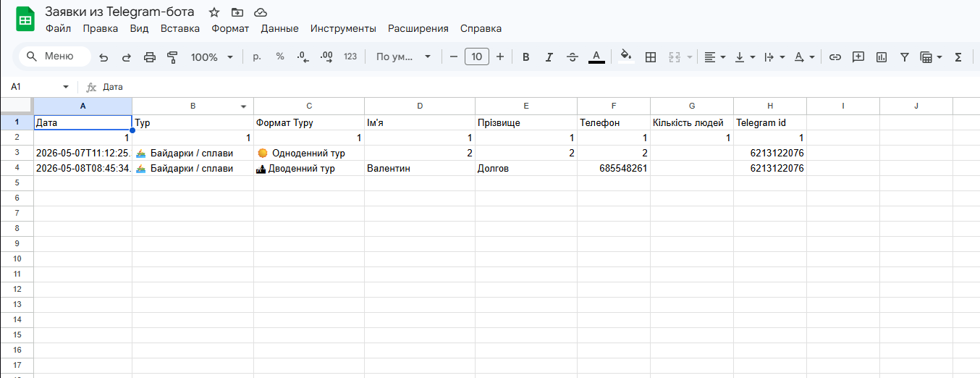Open the Google Sheets home icon
The image size is (980, 378).
(x=25, y=20)
